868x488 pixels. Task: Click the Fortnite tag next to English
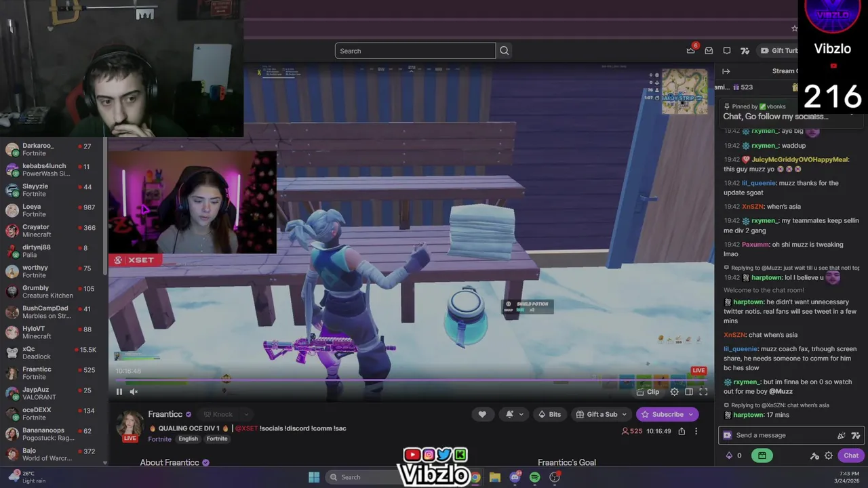(217, 439)
